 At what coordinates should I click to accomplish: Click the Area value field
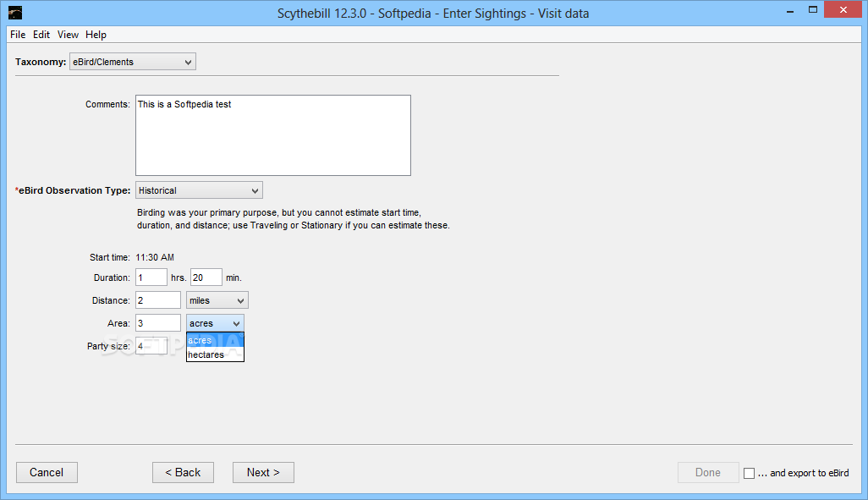point(157,323)
